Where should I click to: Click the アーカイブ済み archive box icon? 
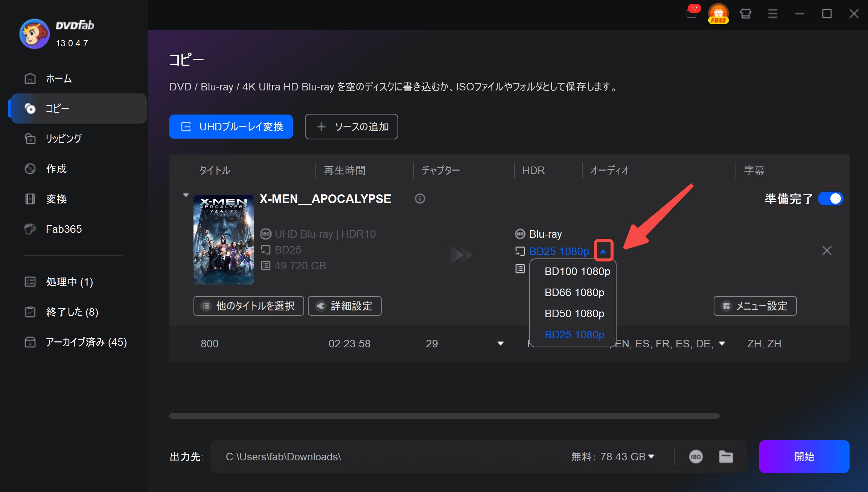click(30, 342)
